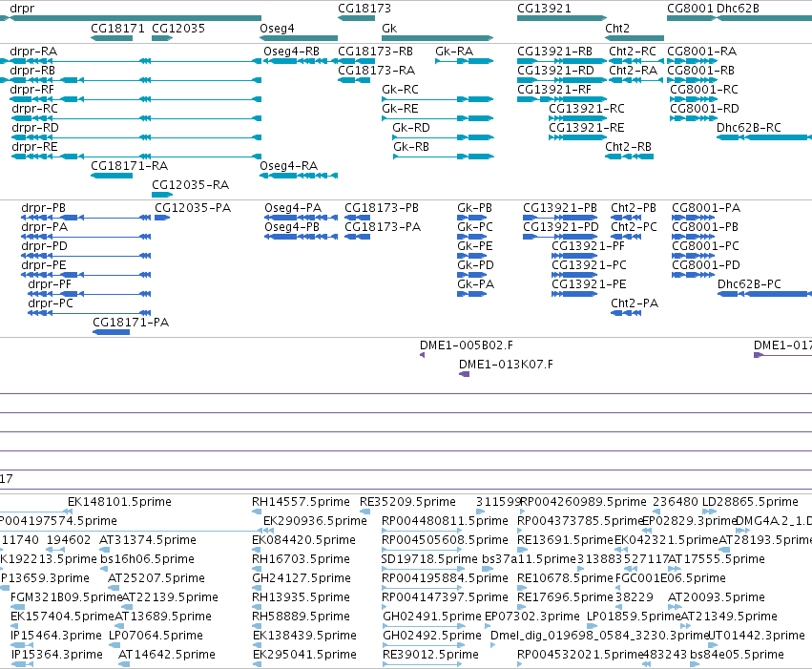Select EST EK290936.5prime

click(x=316, y=521)
